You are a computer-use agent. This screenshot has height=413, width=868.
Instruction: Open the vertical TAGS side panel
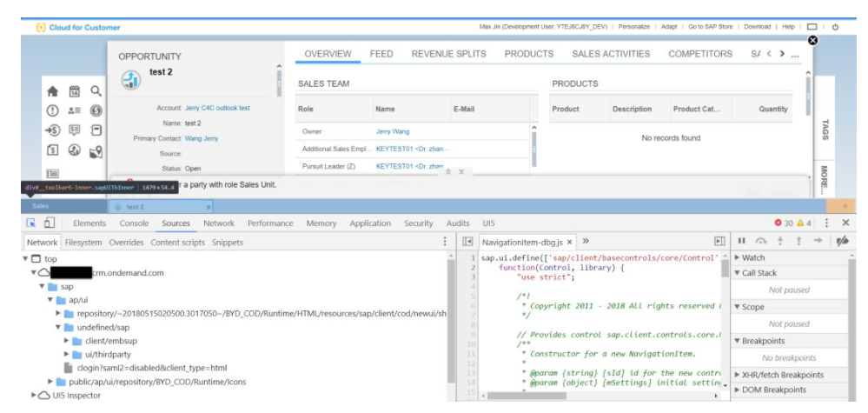click(825, 130)
